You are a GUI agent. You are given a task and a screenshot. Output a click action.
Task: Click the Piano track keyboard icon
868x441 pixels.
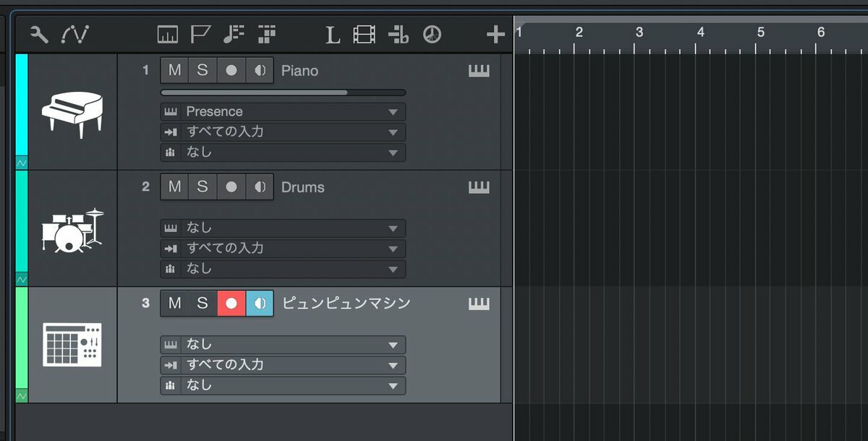coord(479,71)
